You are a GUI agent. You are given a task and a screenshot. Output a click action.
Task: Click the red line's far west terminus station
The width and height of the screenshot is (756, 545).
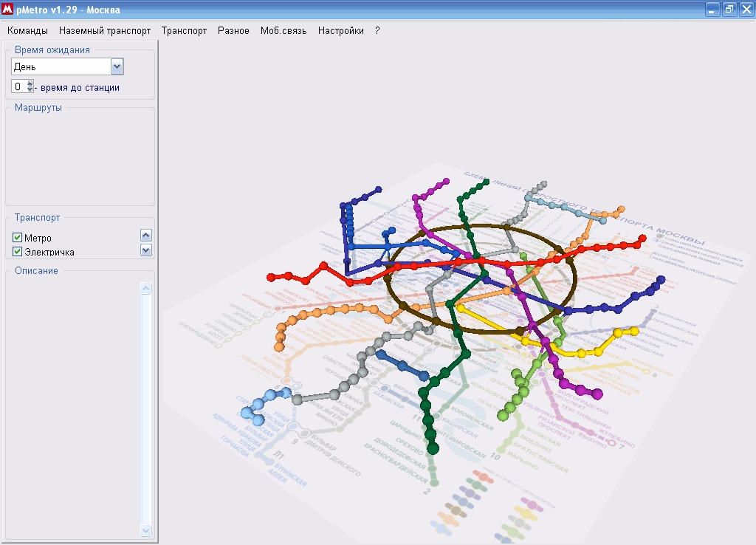271,278
